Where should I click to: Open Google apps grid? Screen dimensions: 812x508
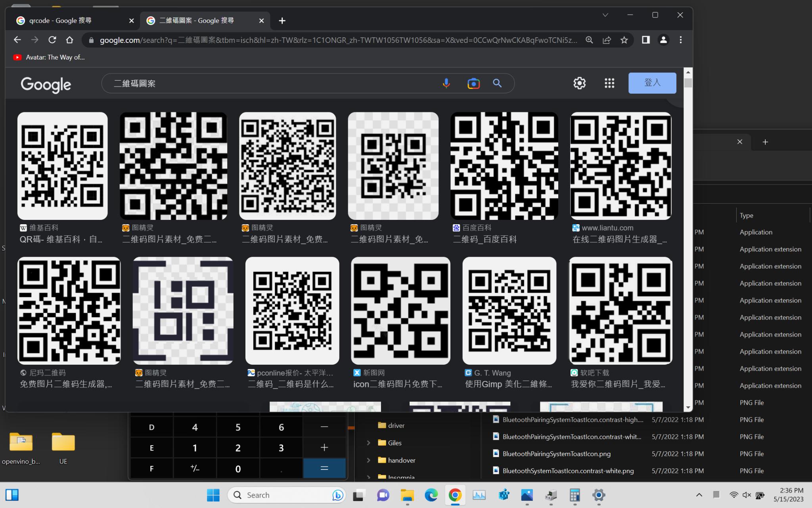(609, 83)
